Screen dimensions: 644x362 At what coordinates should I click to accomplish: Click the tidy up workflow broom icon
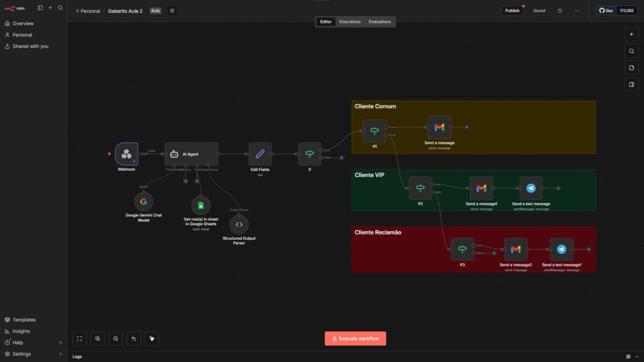tap(152, 338)
